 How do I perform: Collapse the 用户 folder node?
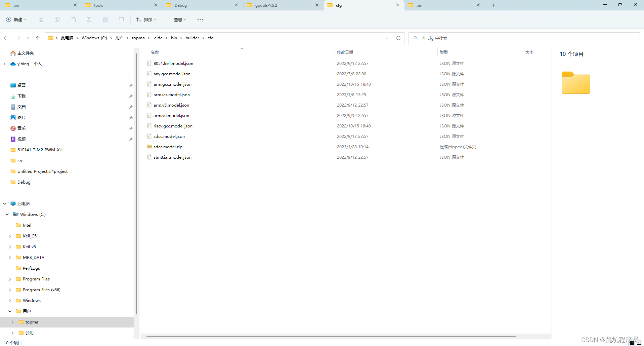coord(10,311)
